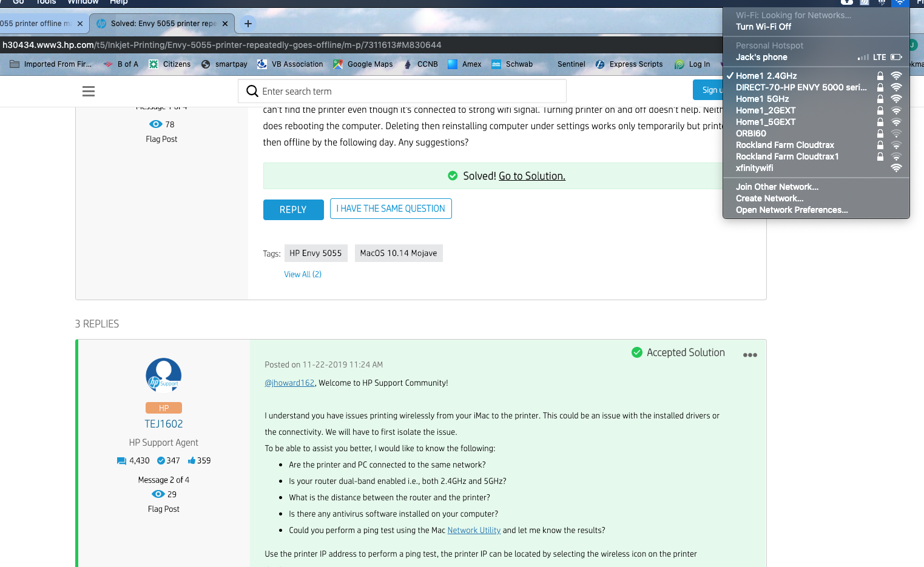The width and height of the screenshot is (924, 567).
Task: Open the Citizens bookmark
Action: click(170, 64)
